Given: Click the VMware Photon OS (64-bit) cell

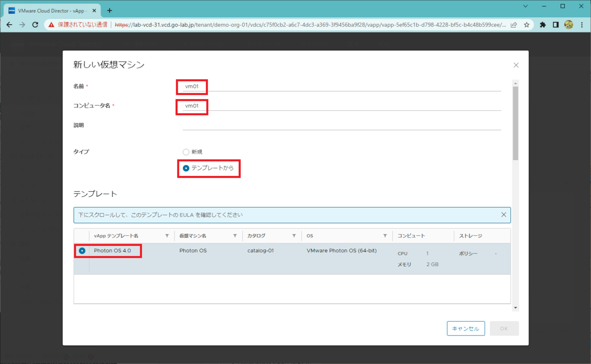Looking at the screenshot, I should [x=341, y=251].
